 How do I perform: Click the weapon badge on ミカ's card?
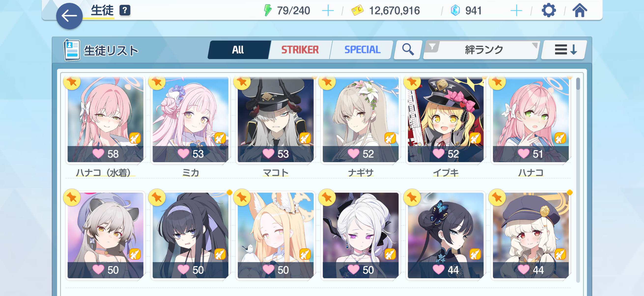(220, 138)
